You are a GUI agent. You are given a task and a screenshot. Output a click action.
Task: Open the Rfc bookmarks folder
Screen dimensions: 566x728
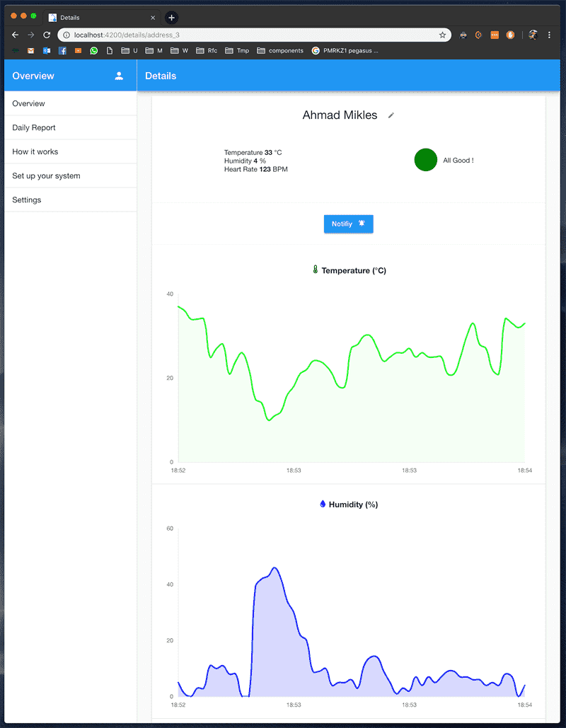pos(207,51)
